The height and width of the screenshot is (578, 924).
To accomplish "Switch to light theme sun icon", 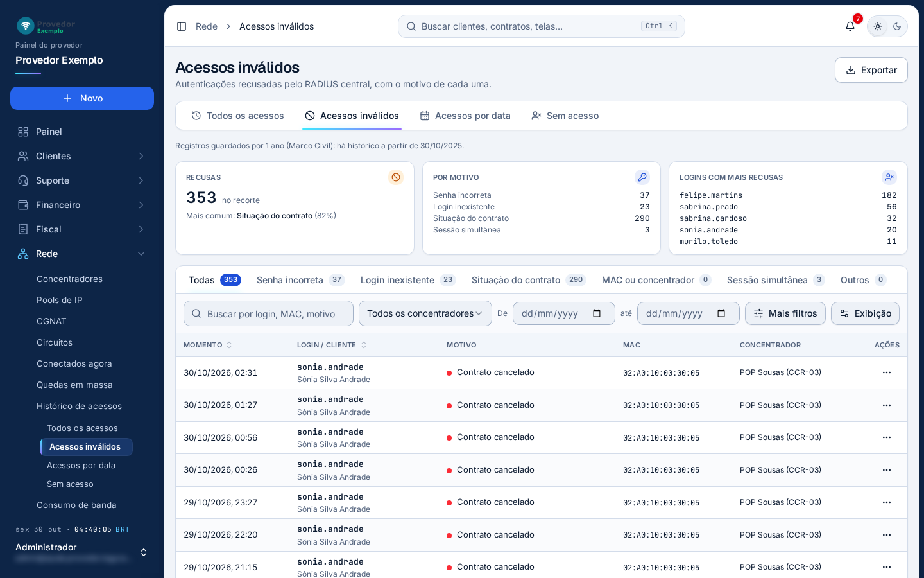I will coord(878,26).
